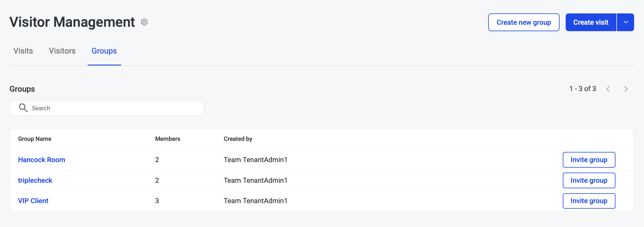Invite the Hancock Room group
This screenshot has width=644, height=227.
coord(589,160)
